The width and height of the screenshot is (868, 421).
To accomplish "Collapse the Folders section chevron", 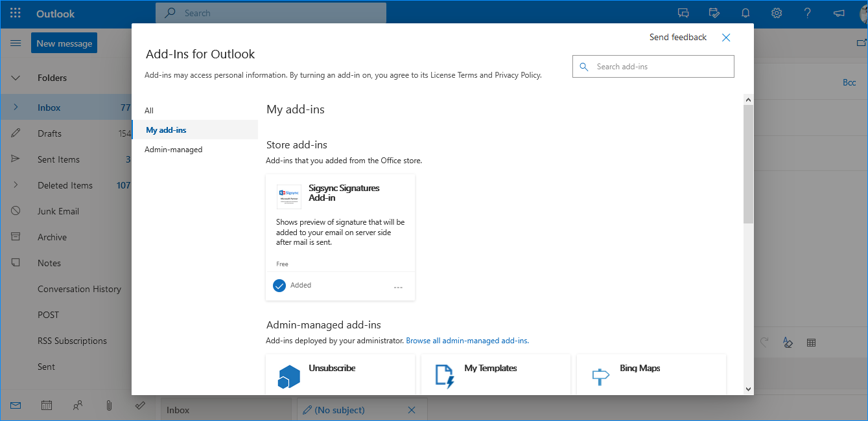I will tap(16, 78).
